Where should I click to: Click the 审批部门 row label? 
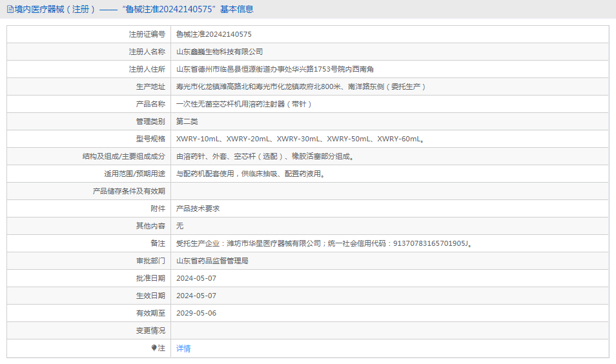click(x=150, y=261)
